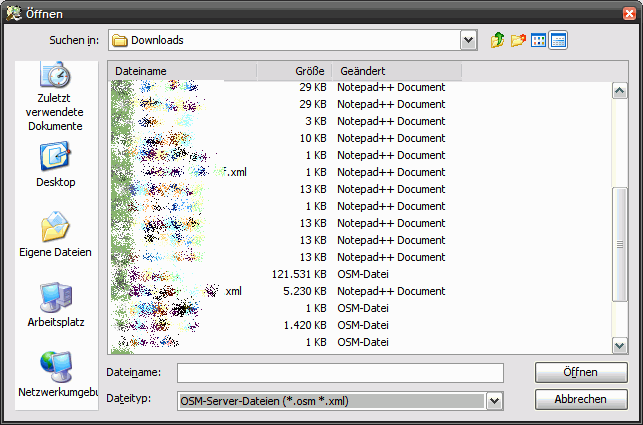
Task: Switch to list view
Action: 538,40
